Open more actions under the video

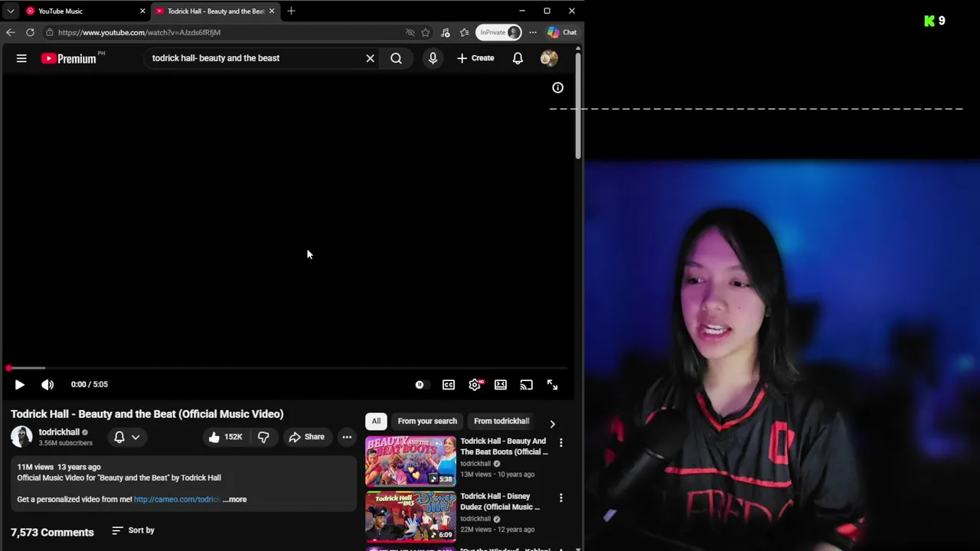(347, 437)
